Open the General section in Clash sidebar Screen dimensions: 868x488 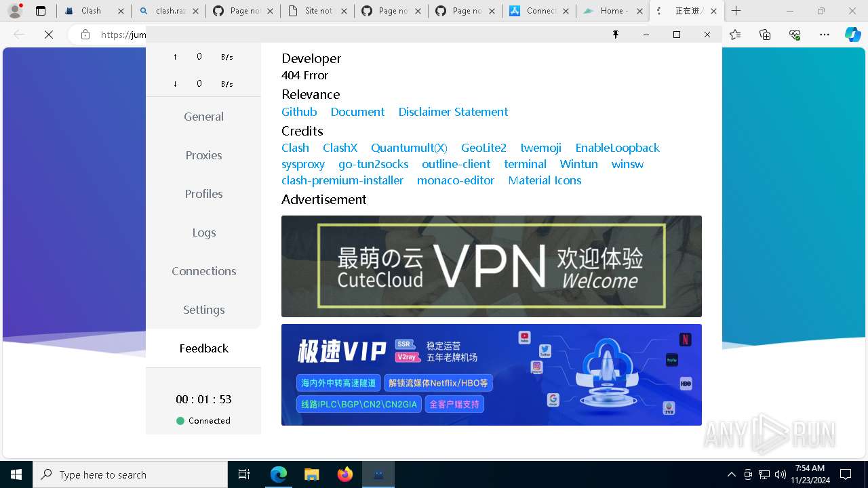click(x=203, y=117)
